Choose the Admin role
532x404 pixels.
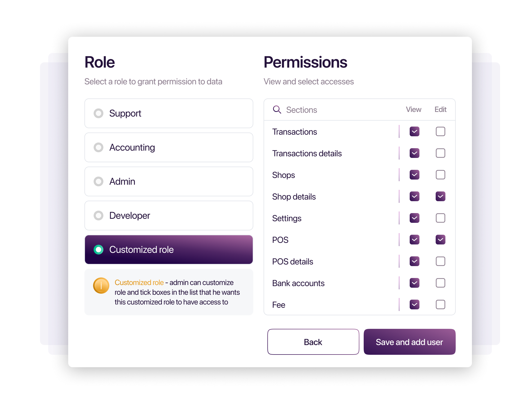169,181
